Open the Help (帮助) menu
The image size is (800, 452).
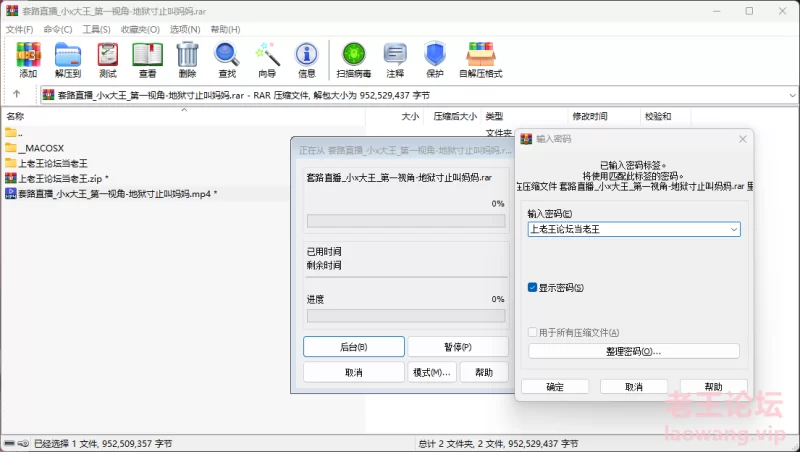[226, 30]
